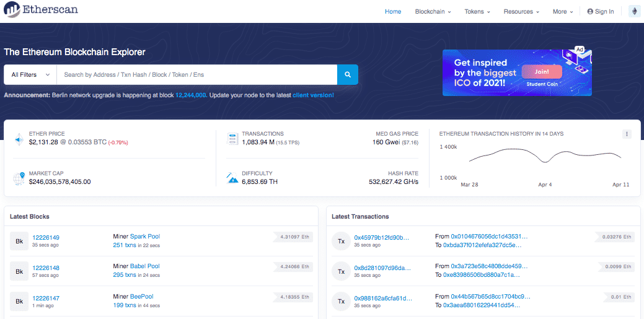Open block 12,244,000 announcement link

point(190,95)
